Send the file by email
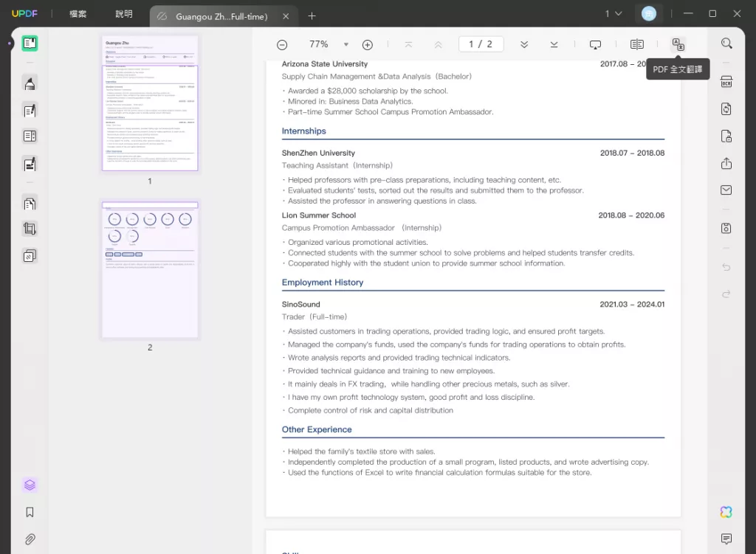The width and height of the screenshot is (756, 554). pyautogui.click(x=726, y=190)
